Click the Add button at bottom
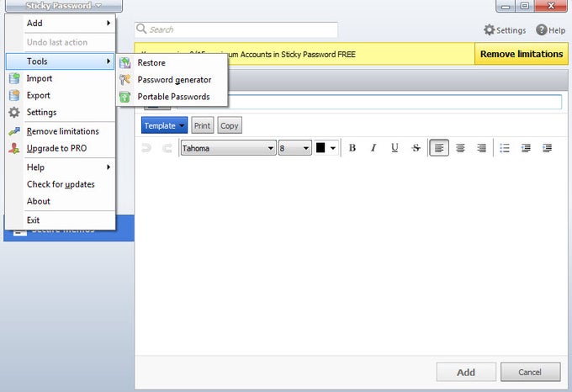Viewport: 572px width, 392px height. point(466,372)
